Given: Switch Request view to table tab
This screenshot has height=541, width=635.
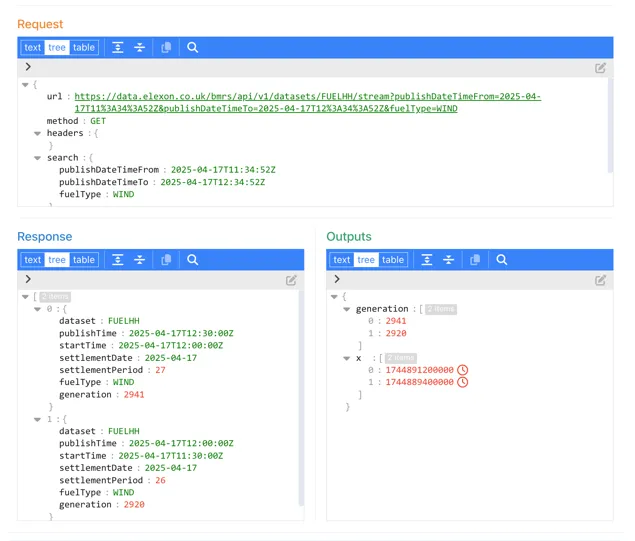Looking at the screenshot, I should click(x=84, y=47).
